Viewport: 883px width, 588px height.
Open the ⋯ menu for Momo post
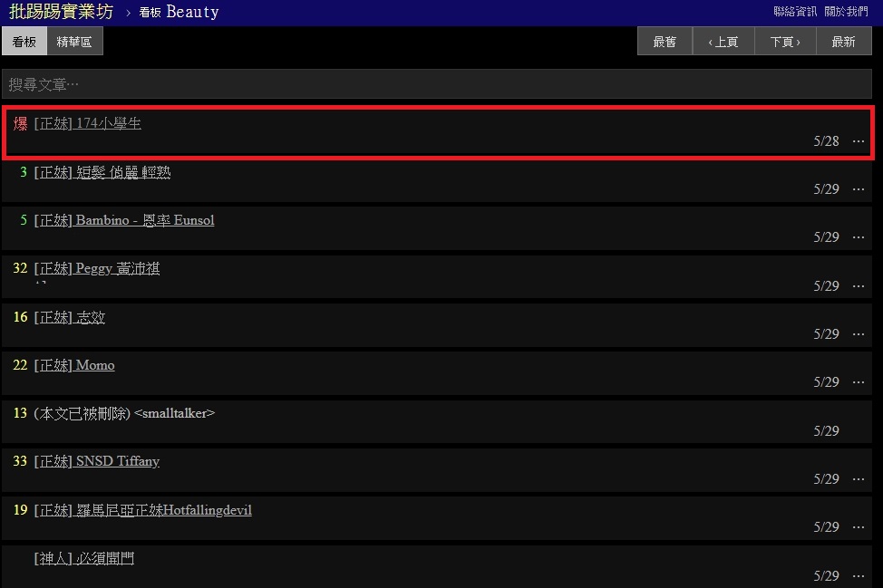(x=858, y=382)
